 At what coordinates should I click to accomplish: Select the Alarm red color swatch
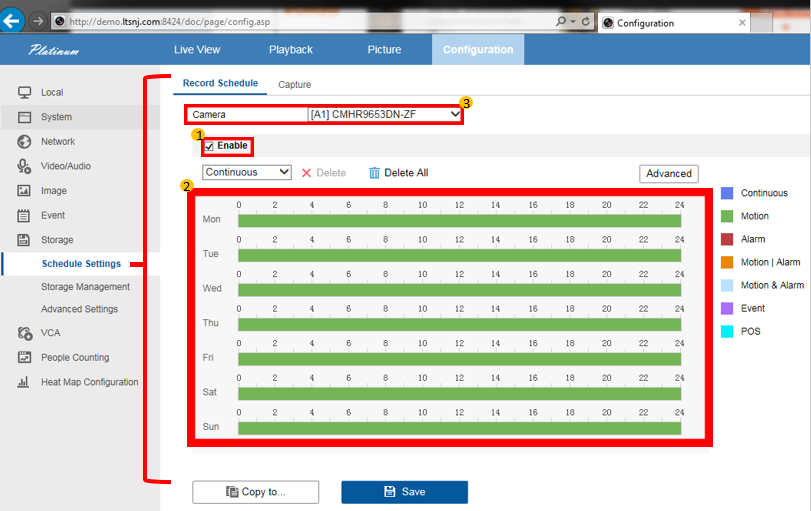click(727, 239)
